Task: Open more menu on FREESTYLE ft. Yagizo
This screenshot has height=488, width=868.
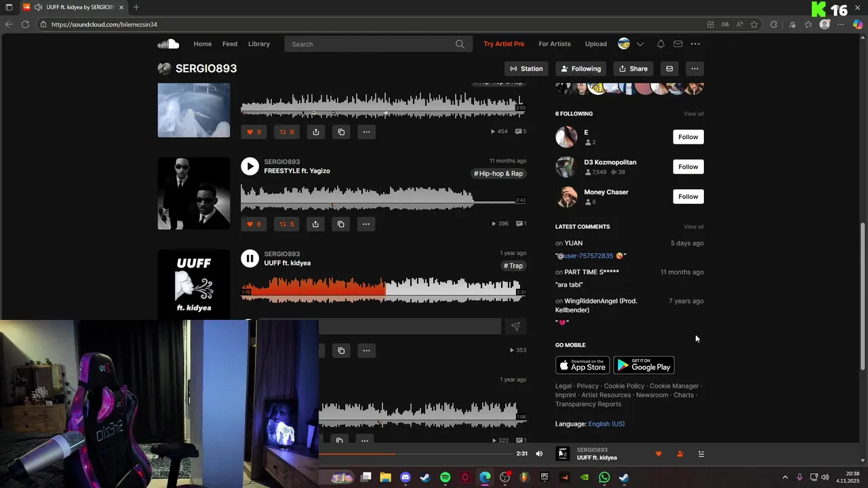Action: click(366, 224)
